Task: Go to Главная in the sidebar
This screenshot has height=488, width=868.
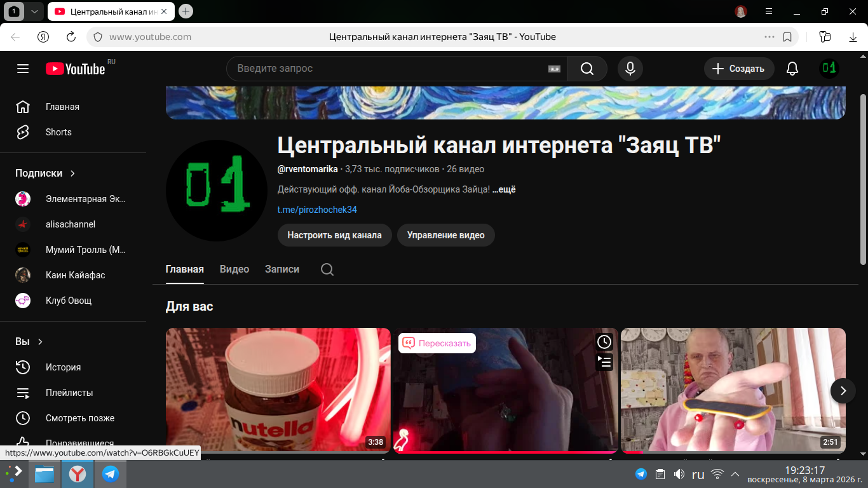Action: pyautogui.click(x=73, y=107)
